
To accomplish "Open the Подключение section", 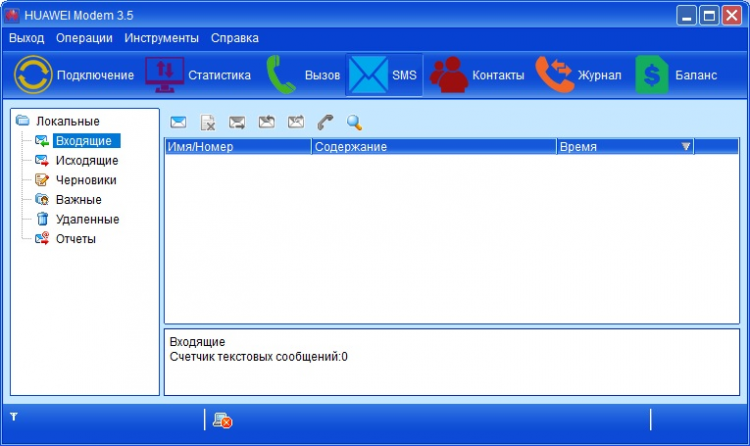I will click(x=74, y=75).
